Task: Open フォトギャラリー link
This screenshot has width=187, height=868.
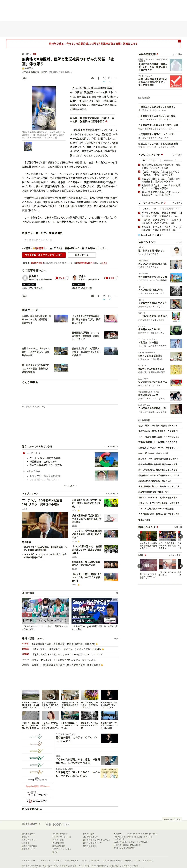Action: [x=175, y=555]
